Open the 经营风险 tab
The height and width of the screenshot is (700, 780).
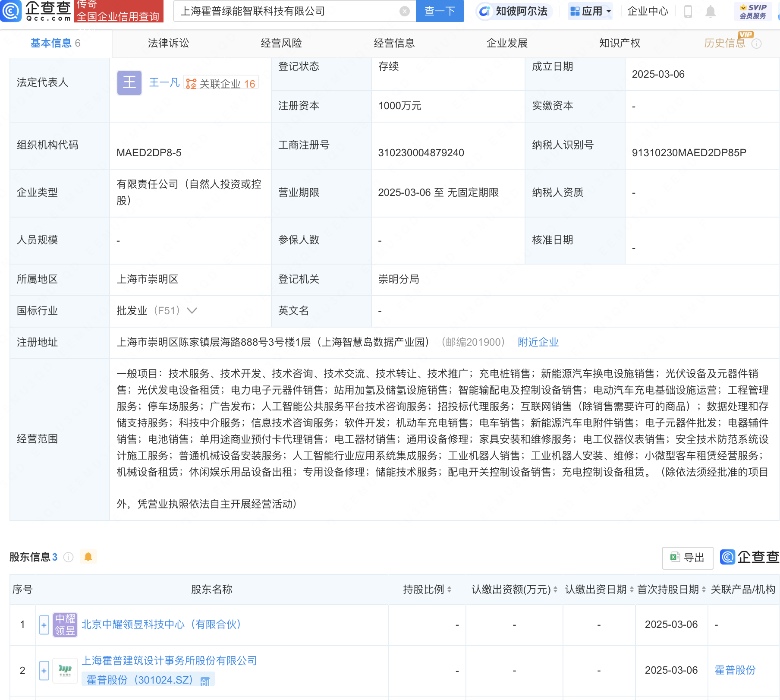(281, 43)
